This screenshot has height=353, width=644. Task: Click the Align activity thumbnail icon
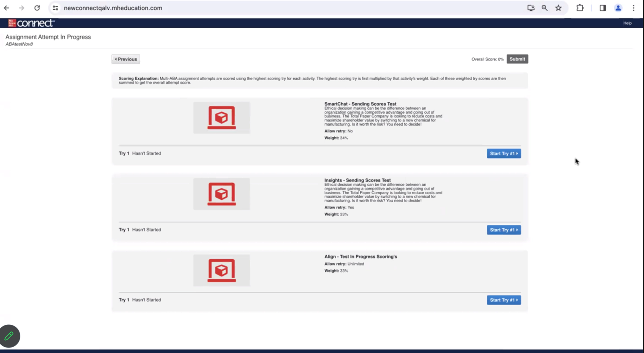point(222,270)
